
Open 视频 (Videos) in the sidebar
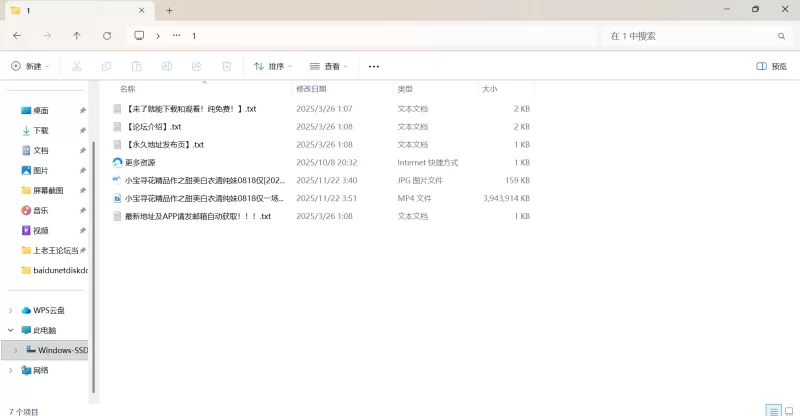click(41, 230)
